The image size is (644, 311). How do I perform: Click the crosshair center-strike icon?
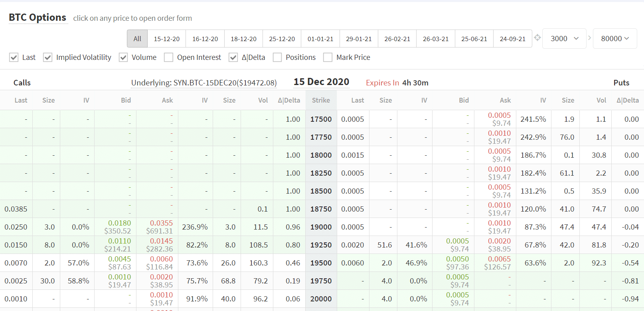537,38
